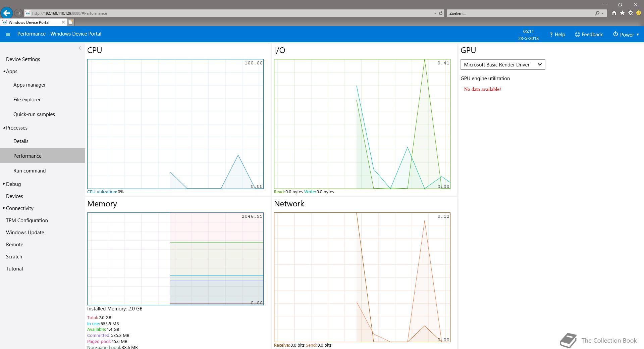Close the Windows Device Portal tab

63,22
